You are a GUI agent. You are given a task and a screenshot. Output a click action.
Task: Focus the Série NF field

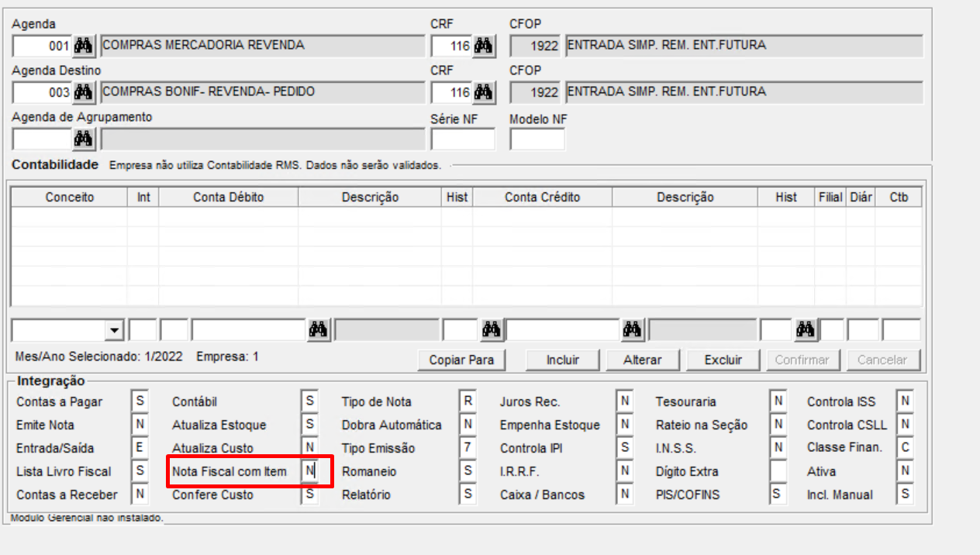(x=463, y=139)
